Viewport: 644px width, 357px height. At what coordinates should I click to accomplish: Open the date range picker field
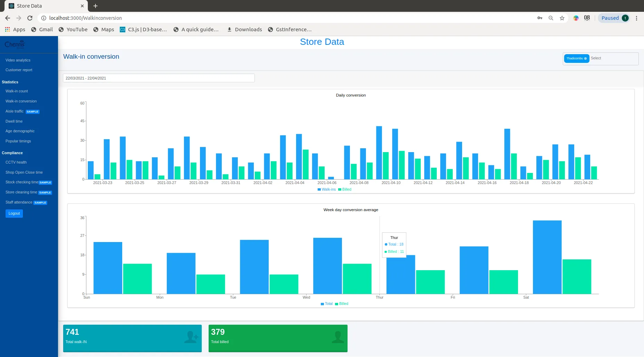pos(159,78)
